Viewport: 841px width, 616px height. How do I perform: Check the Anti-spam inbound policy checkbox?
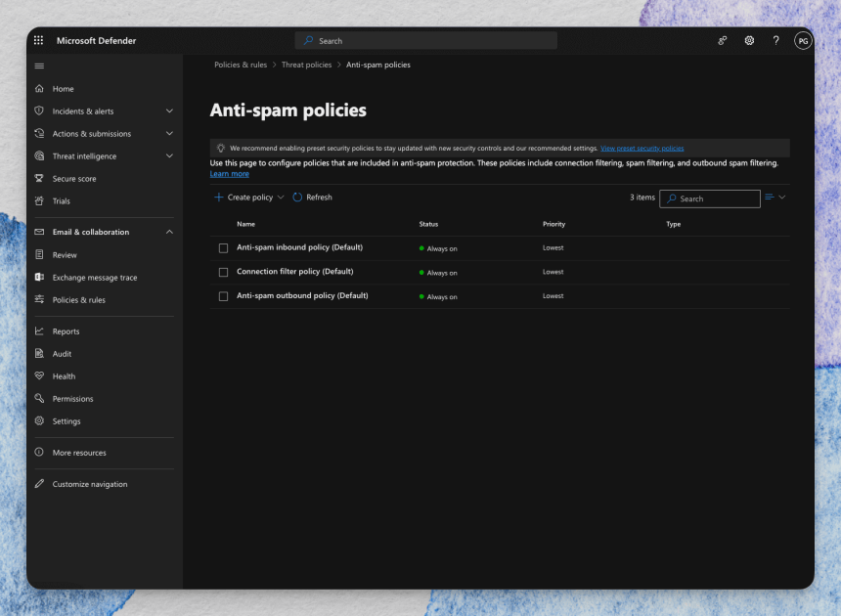(x=223, y=248)
